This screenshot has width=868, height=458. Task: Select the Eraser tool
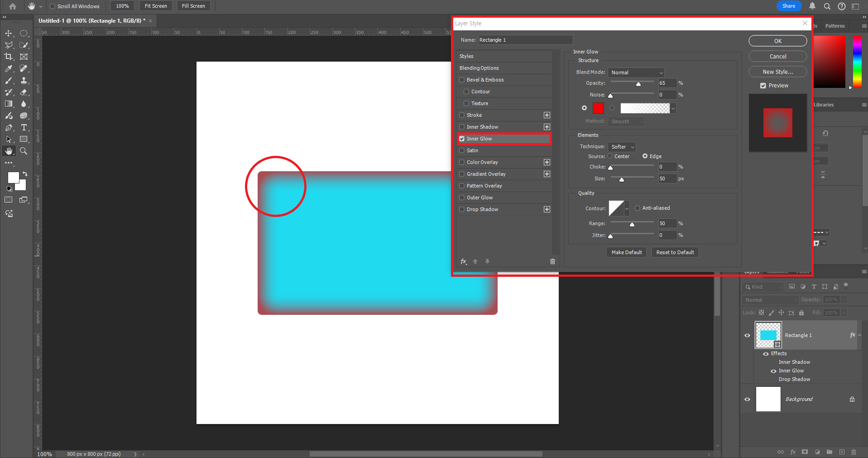[x=24, y=92]
